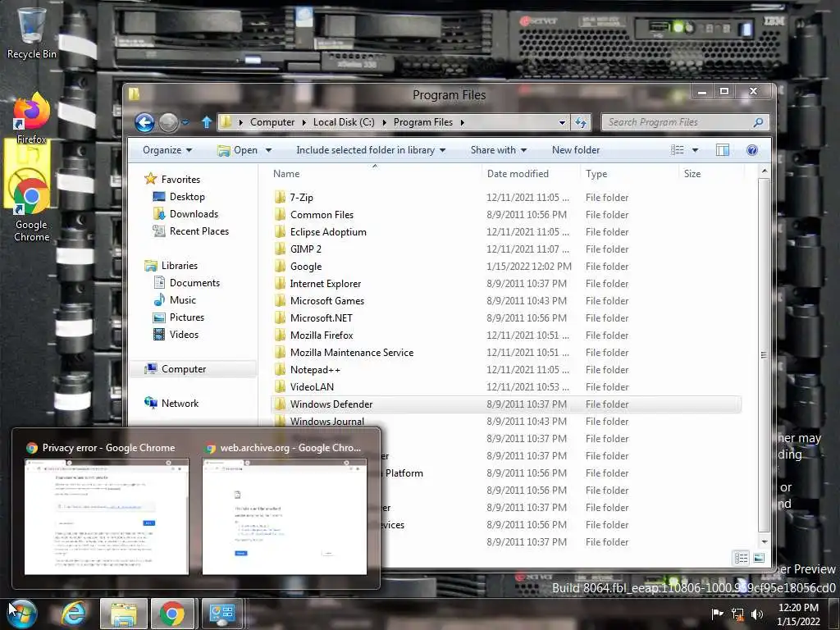
Task: Click the search magnifier icon
Action: pyautogui.click(x=758, y=122)
